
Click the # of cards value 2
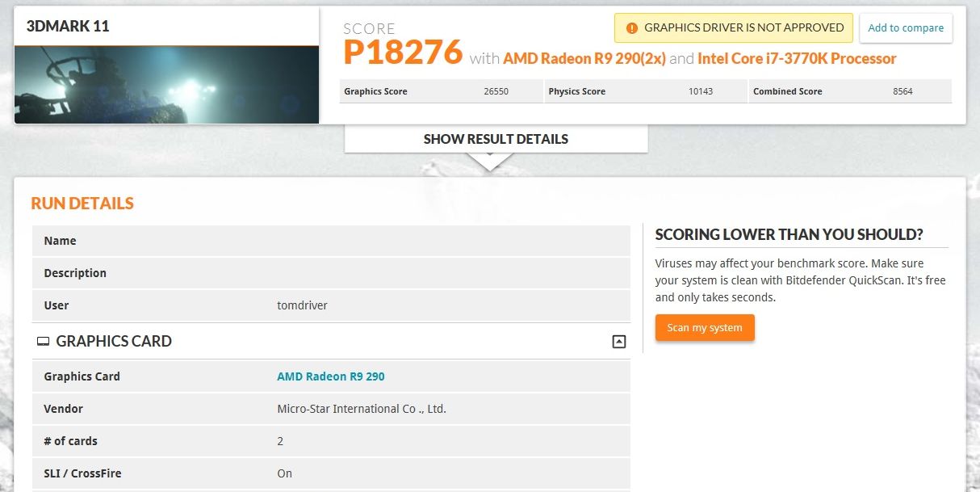(280, 441)
